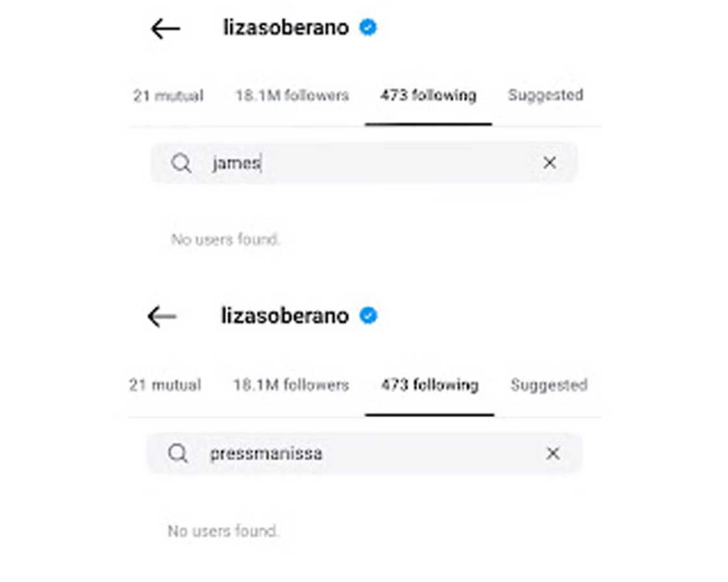The height and width of the screenshot is (582, 728).
Task: Show the Suggested tab above the 'pressmanissa' search
Action: point(549,385)
